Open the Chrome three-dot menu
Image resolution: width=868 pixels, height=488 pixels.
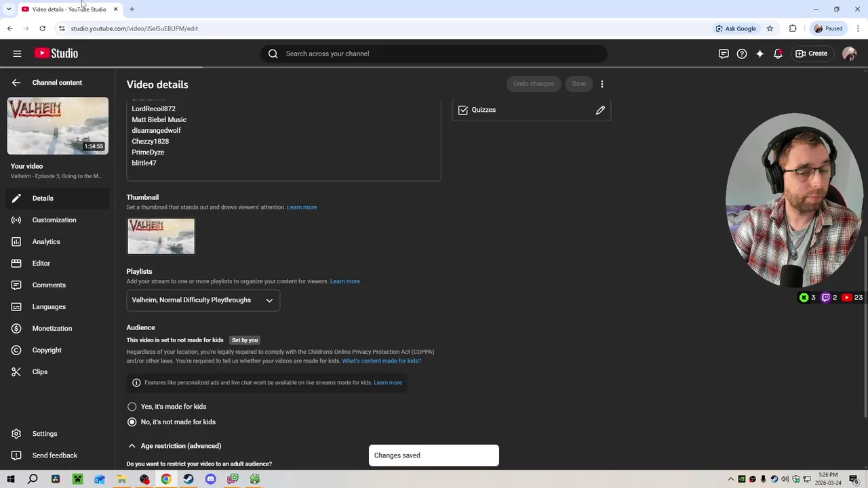[858, 28]
